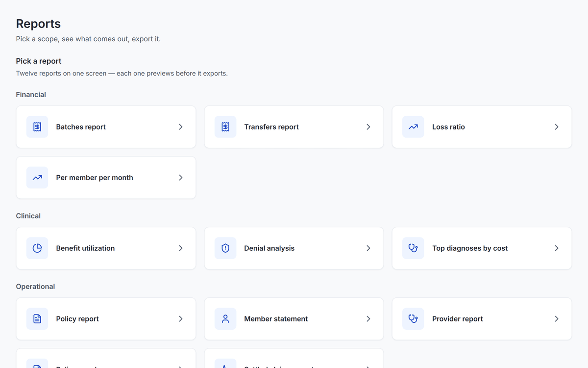Viewport: 588px width, 368px height.
Task: Click the pie chart icon on Benefit utilization
Action: pos(37,248)
